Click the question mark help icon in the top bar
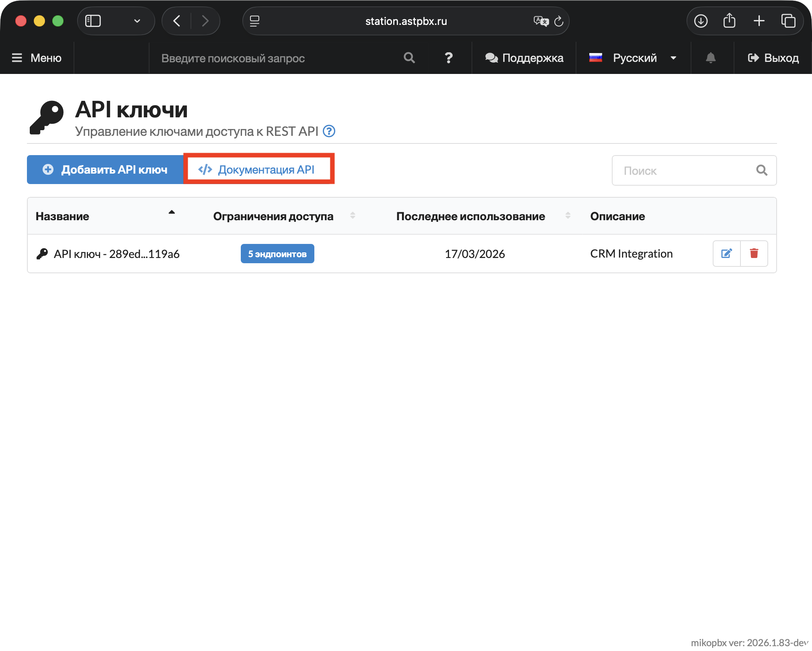This screenshot has height=651, width=812. click(449, 58)
